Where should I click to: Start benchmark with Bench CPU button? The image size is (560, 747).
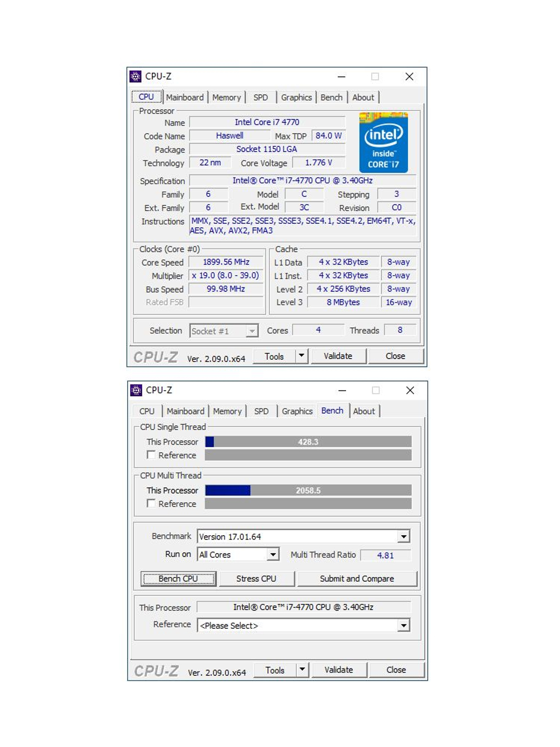[178, 579]
